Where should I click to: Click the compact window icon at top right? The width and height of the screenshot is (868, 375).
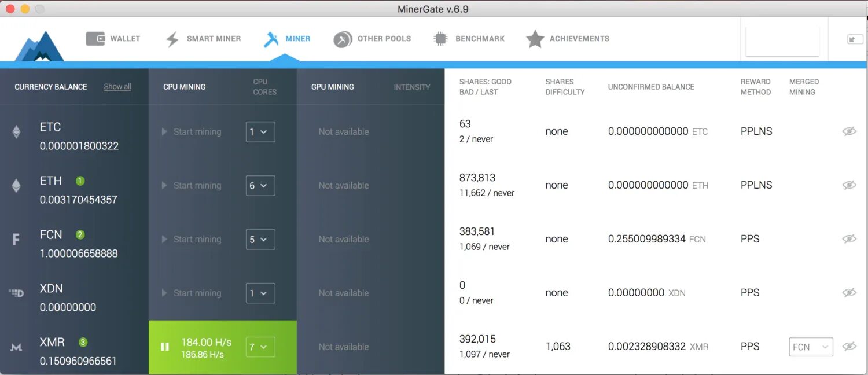855,39
